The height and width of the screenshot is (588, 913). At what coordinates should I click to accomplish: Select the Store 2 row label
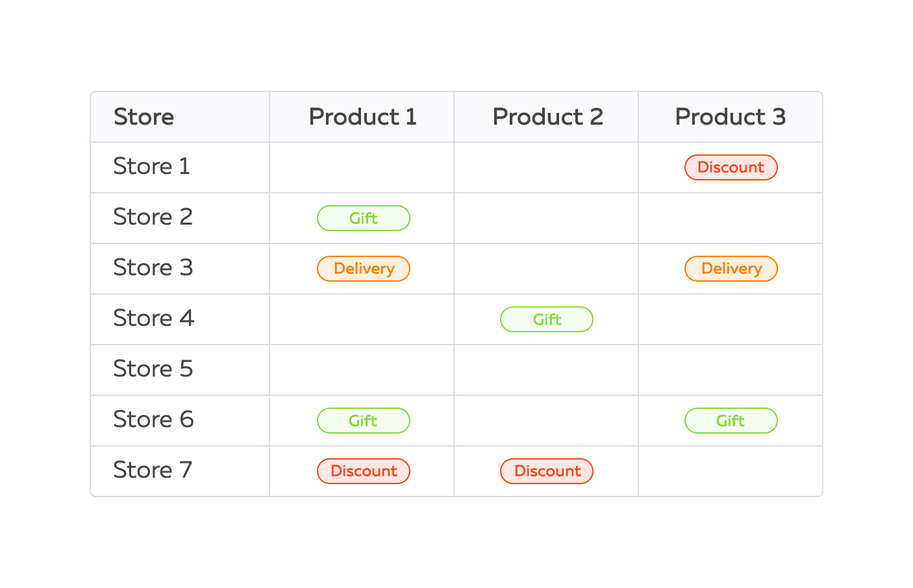153,217
